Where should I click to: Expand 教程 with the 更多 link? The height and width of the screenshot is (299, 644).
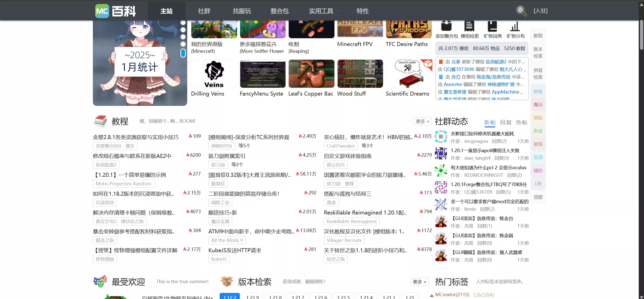click(x=422, y=121)
